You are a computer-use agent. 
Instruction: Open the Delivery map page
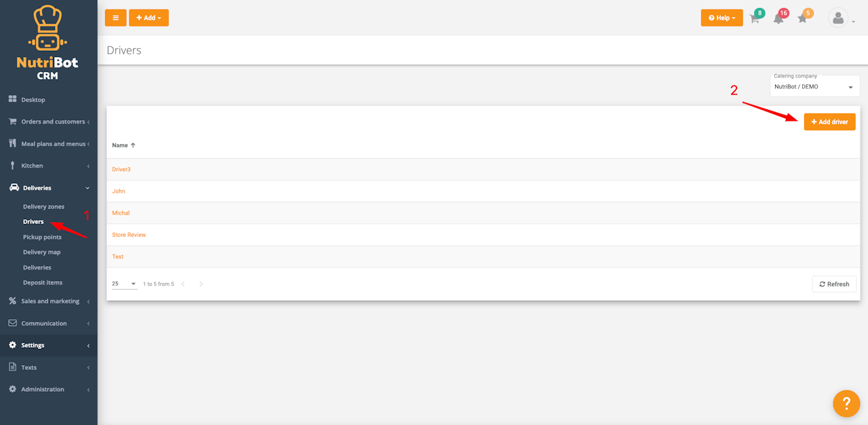coord(41,252)
